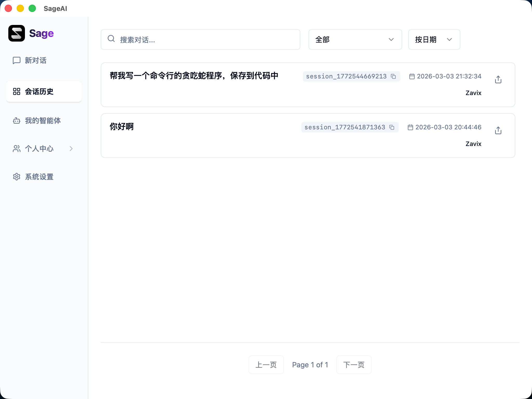Click the 新对话 chat bubble icon
The width and height of the screenshot is (532, 399).
(16, 61)
